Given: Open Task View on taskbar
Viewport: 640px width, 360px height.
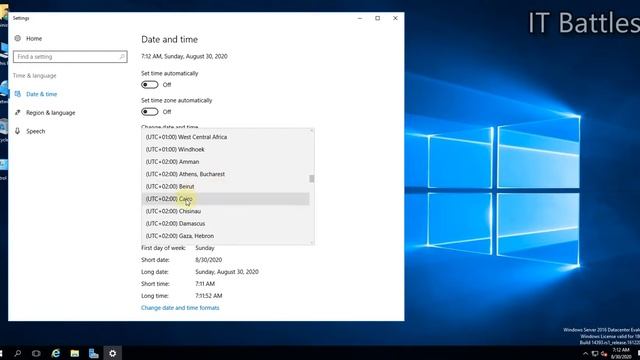Looking at the screenshot, I should pos(36,353).
